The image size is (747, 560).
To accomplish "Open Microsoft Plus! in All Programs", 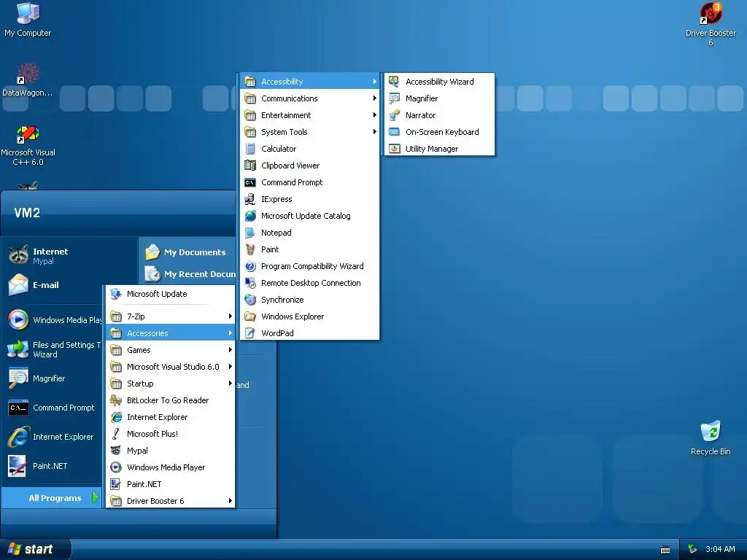I will tap(171, 433).
